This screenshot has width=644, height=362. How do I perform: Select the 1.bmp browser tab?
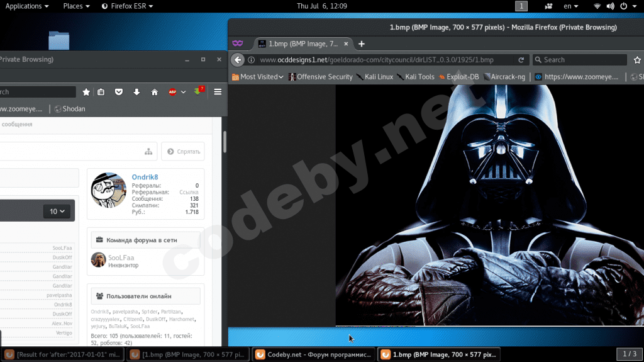[x=302, y=44]
